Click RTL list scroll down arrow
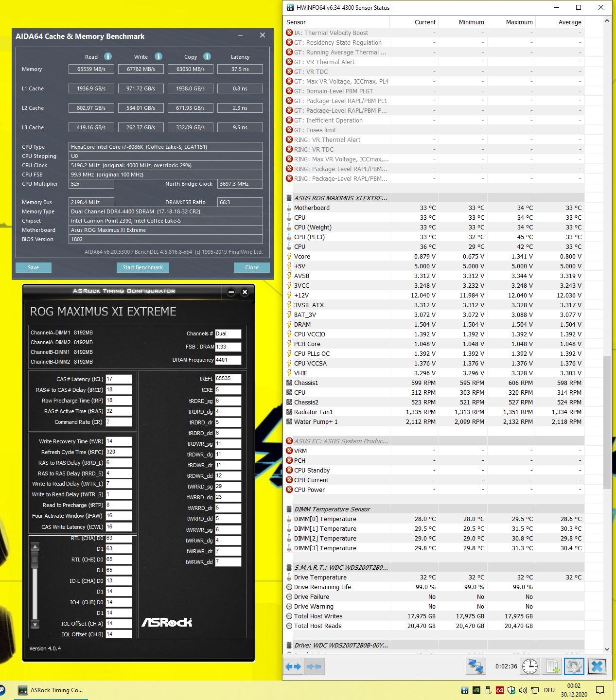 [35, 624]
